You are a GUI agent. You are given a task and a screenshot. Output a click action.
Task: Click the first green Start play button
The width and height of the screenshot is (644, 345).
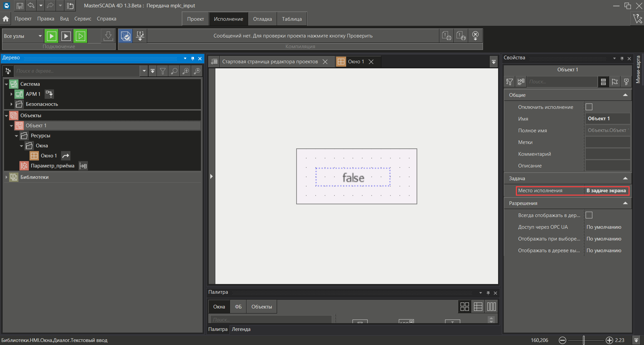52,36
